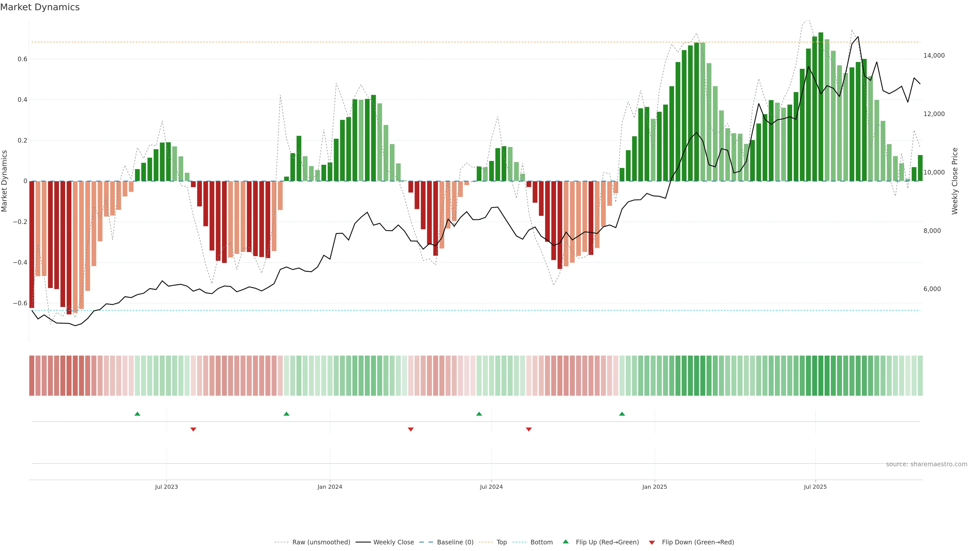The height and width of the screenshot is (551, 980).
Task: Click the green flip-up marker before Jan 2025
Action: (622, 414)
